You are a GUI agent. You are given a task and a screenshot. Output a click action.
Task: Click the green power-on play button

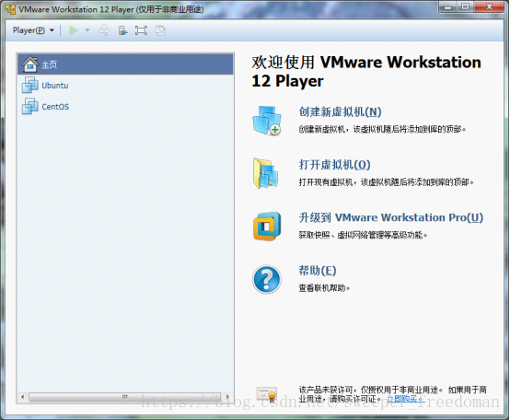(73, 30)
